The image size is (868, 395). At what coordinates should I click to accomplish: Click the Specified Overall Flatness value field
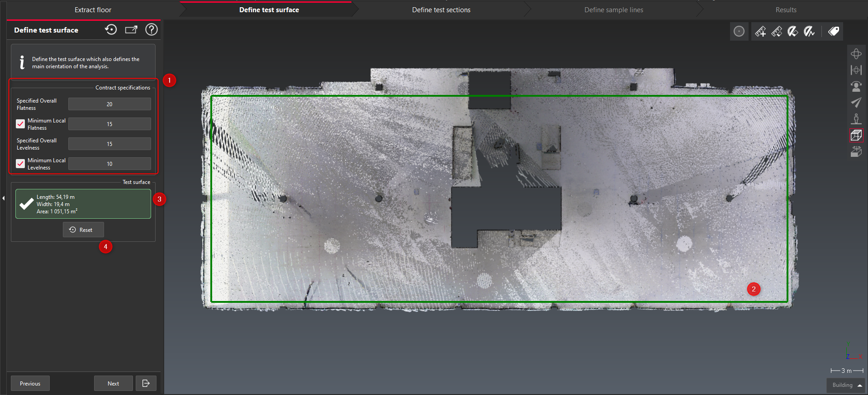click(109, 104)
